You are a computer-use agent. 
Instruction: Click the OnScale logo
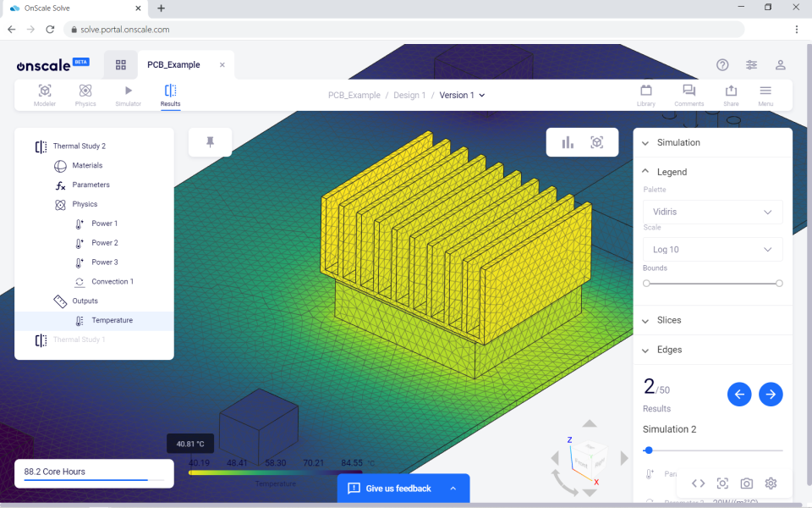[x=43, y=65]
